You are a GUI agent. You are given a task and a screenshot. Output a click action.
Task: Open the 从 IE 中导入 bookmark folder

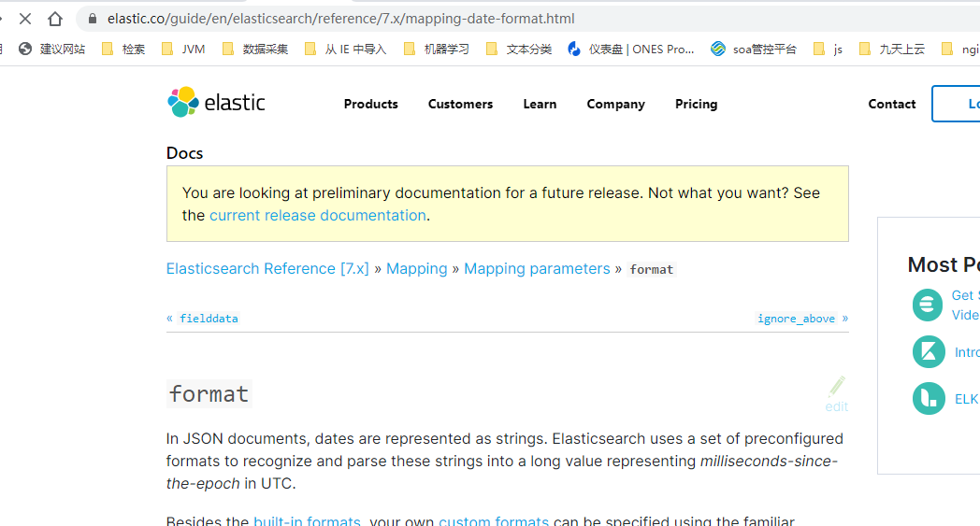point(345,49)
